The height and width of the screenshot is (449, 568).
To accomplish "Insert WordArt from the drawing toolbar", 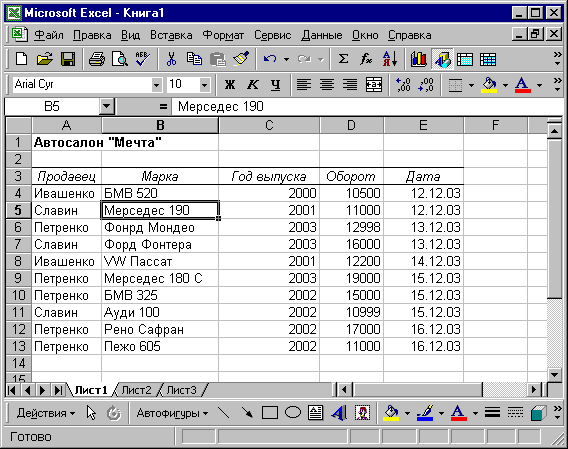I will (x=339, y=413).
